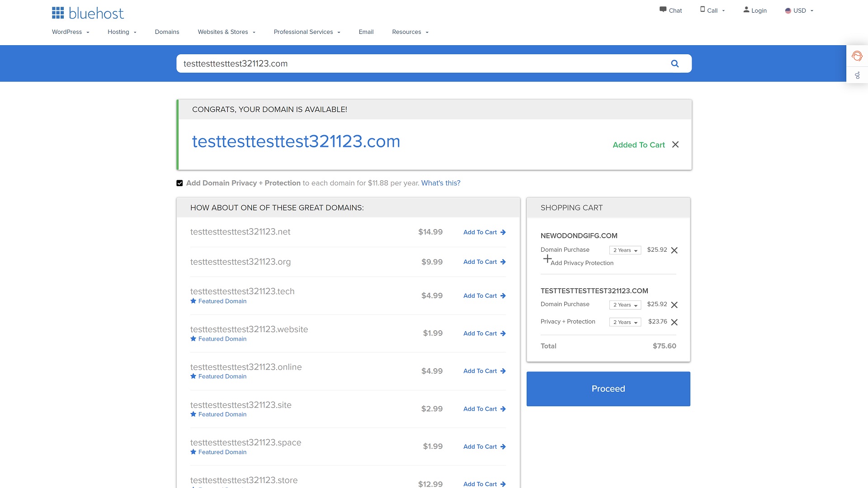Image resolution: width=868 pixels, height=488 pixels.
Task: Open the 2 Years dropdown for NEWODONDGIFG.COM
Action: pos(625,250)
